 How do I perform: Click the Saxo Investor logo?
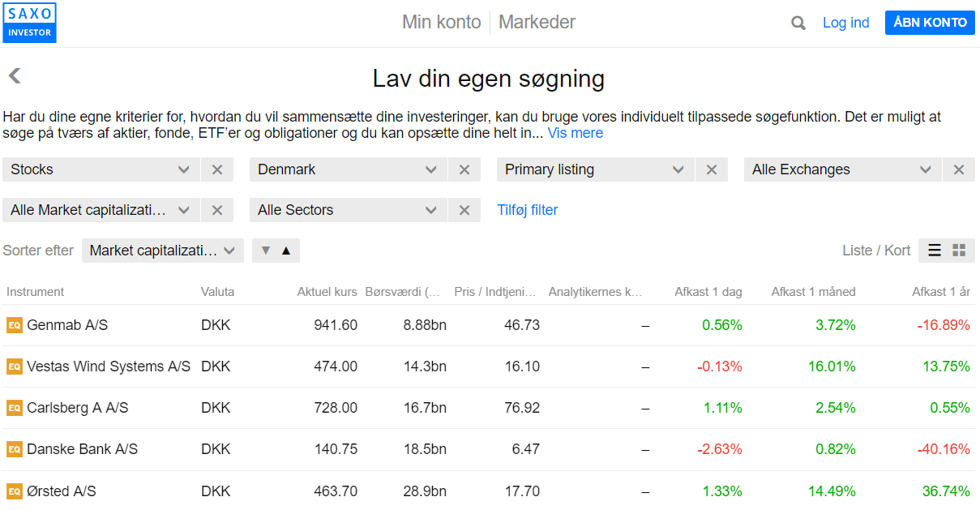pos(30,23)
